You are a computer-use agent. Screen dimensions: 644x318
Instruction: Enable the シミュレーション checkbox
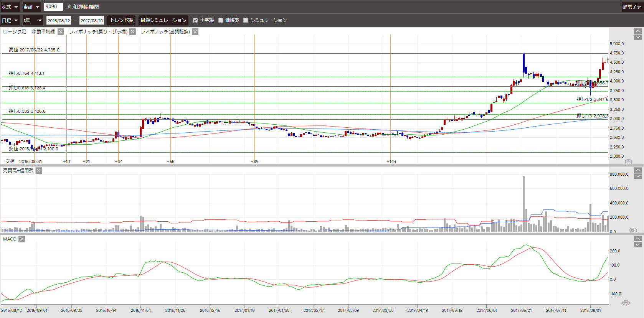pos(246,20)
